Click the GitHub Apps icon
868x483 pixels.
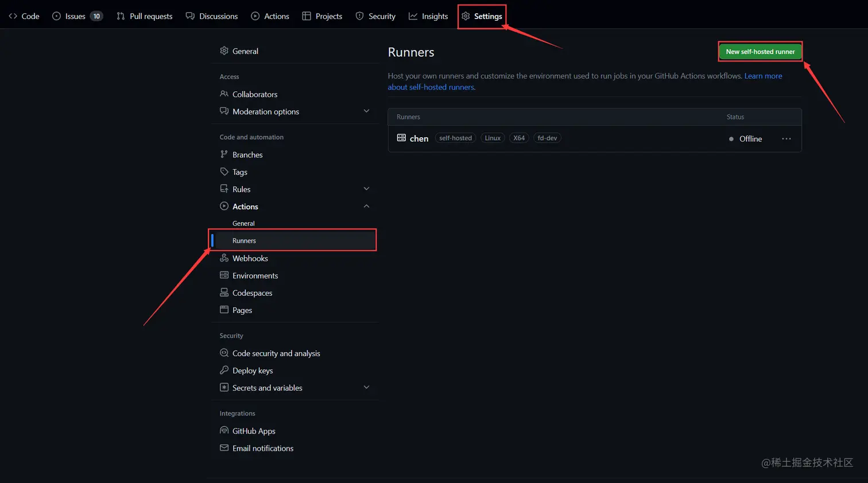point(224,430)
